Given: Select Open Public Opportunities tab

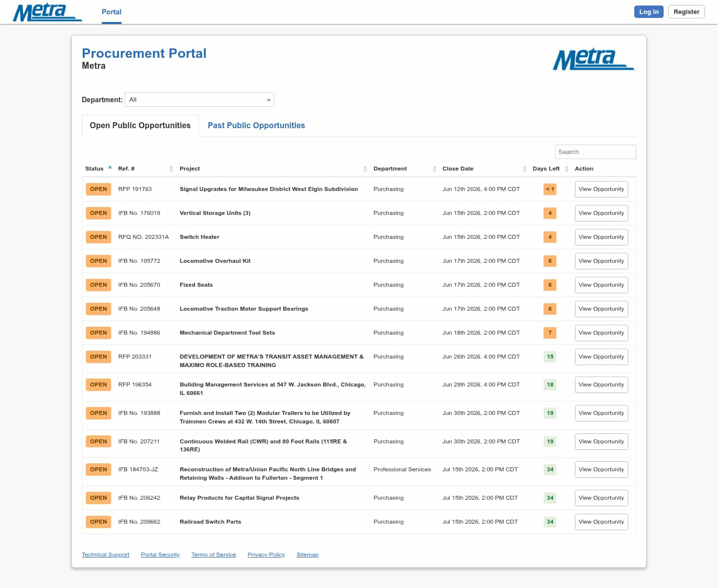Looking at the screenshot, I should (140, 126).
